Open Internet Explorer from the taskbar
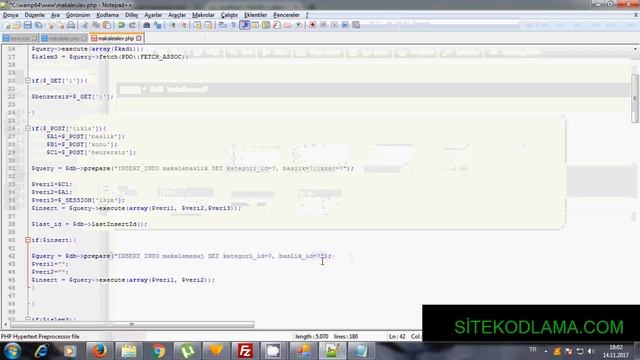The image size is (640, 360). [x=41, y=351]
